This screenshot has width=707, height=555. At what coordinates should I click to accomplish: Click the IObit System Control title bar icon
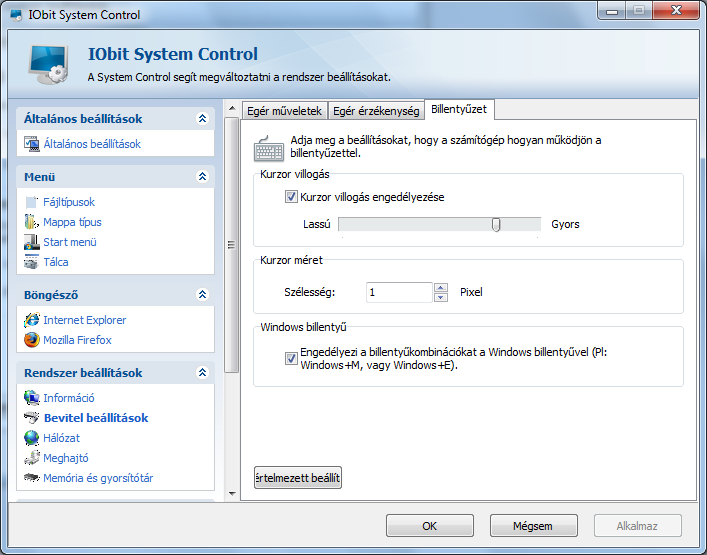click(x=16, y=15)
